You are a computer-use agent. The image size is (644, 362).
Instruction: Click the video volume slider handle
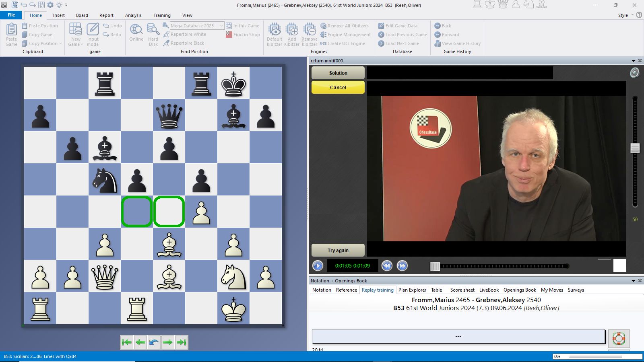[x=635, y=148]
